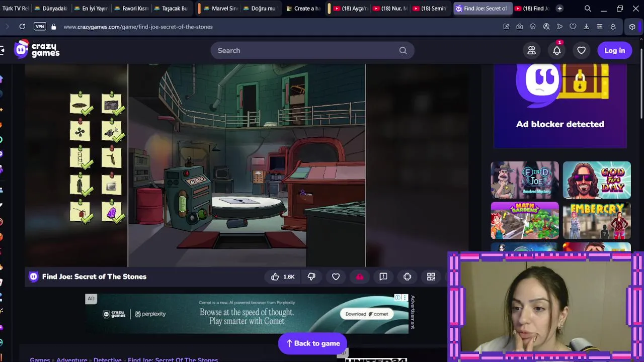Like the game with thumbs up
The height and width of the screenshot is (362, 644).
tap(275, 277)
